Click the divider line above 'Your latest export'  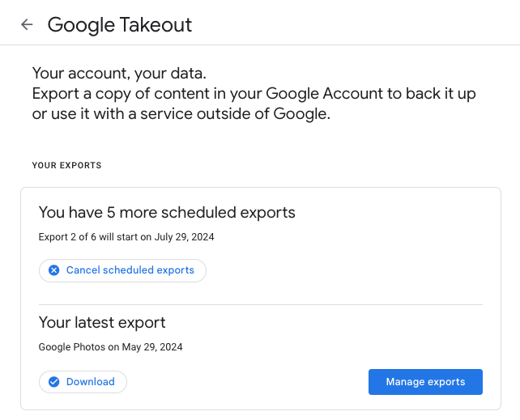[x=260, y=305]
